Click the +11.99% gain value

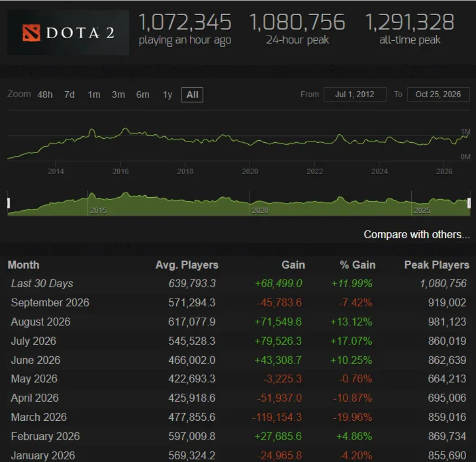[352, 283]
